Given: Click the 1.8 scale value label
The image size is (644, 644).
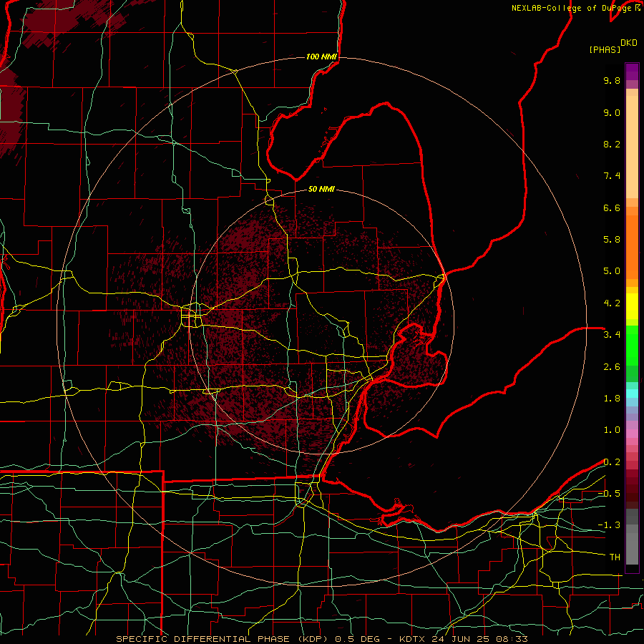Looking at the screenshot, I should coord(612,399).
